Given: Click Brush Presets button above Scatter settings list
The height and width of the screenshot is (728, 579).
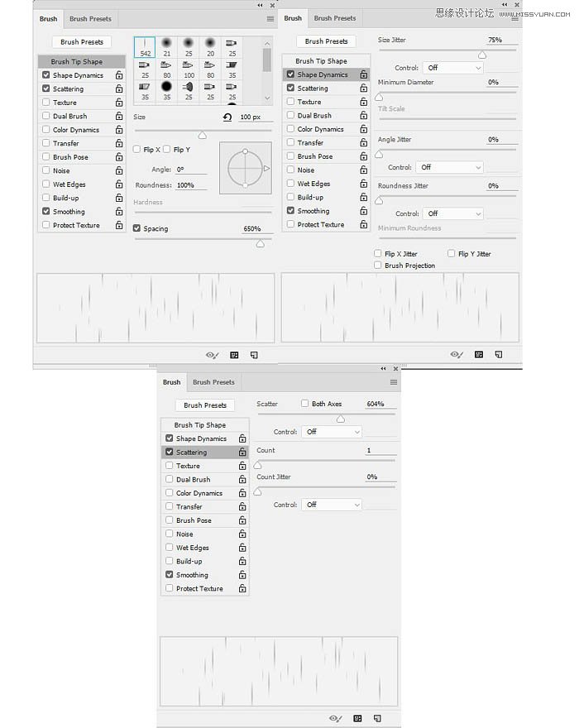Looking at the screenshot, I should (204, 405).
